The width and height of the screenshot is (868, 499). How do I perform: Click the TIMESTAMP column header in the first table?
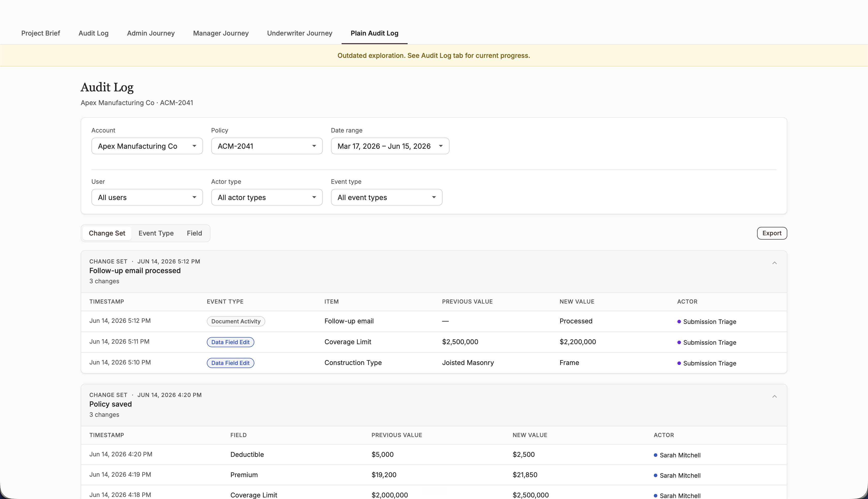107,302
